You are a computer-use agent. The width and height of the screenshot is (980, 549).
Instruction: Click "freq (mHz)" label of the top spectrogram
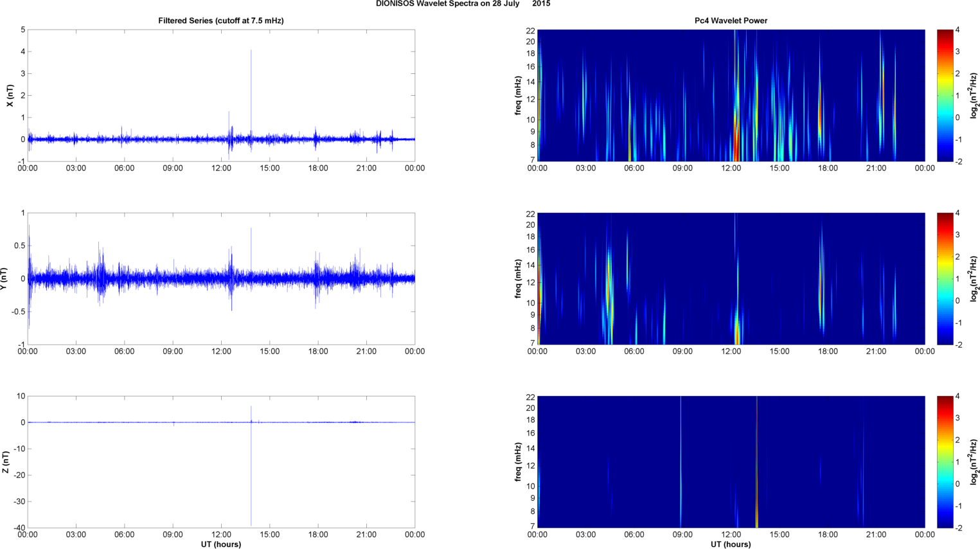tap(518, 95)
